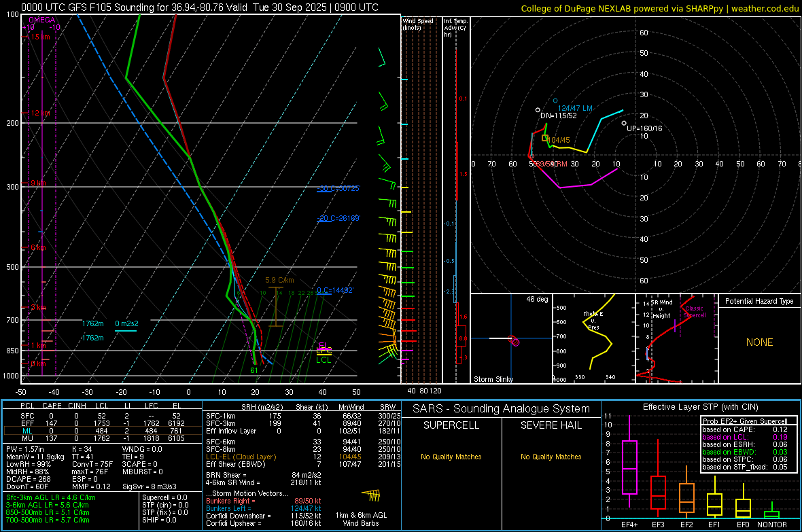The image size is (802, 532).
Task: Click the 15 km height label
Action: (40, 37)
